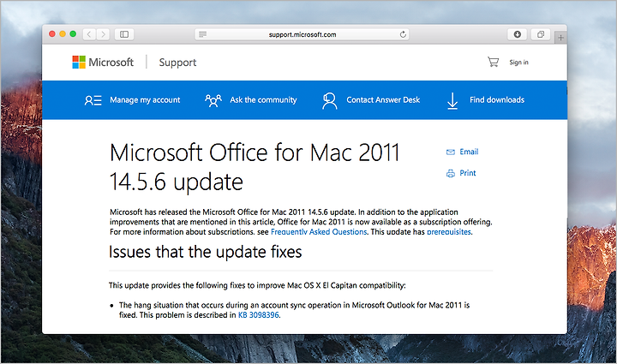Image resolution: width=617 pixels, height=364 pixels.
Task: Click the Email link text
Action: point(469,152)
